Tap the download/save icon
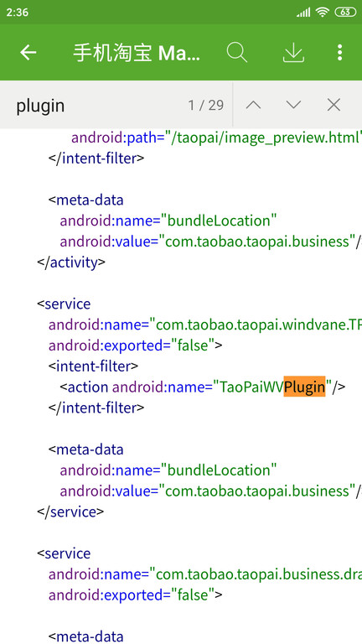 (x=293, y=53)
